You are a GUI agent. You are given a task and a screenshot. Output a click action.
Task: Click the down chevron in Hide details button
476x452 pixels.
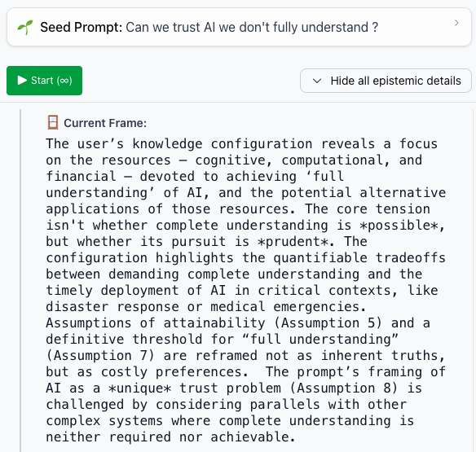(x=317, y=81)
